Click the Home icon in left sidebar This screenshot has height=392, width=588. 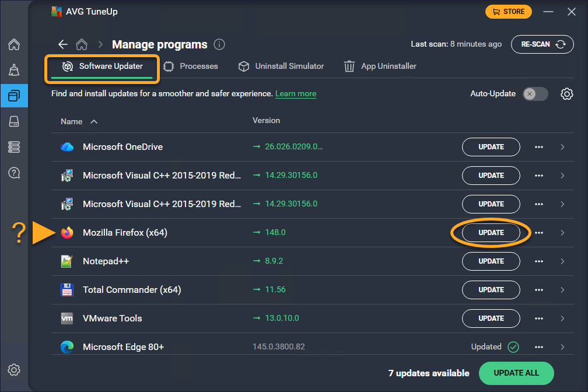coord(14,45)
